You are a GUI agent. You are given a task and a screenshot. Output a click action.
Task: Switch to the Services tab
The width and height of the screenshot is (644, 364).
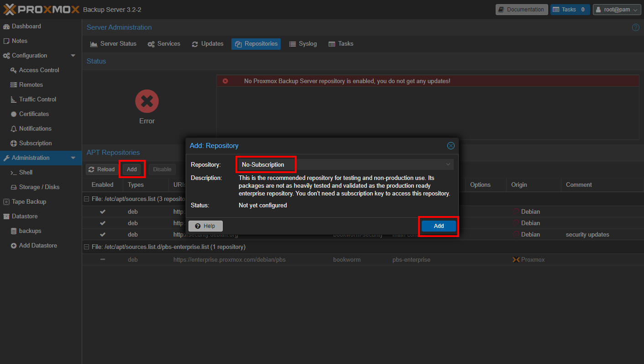tap(164, 44)
